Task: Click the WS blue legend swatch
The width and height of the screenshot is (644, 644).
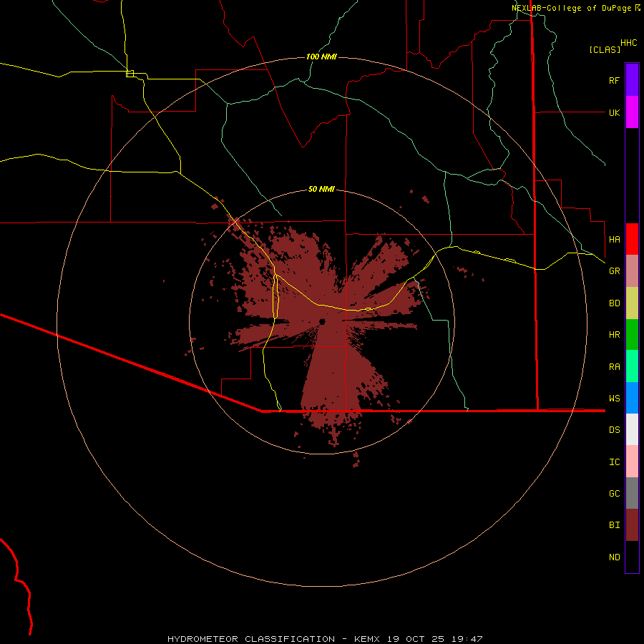Action: 632,398
